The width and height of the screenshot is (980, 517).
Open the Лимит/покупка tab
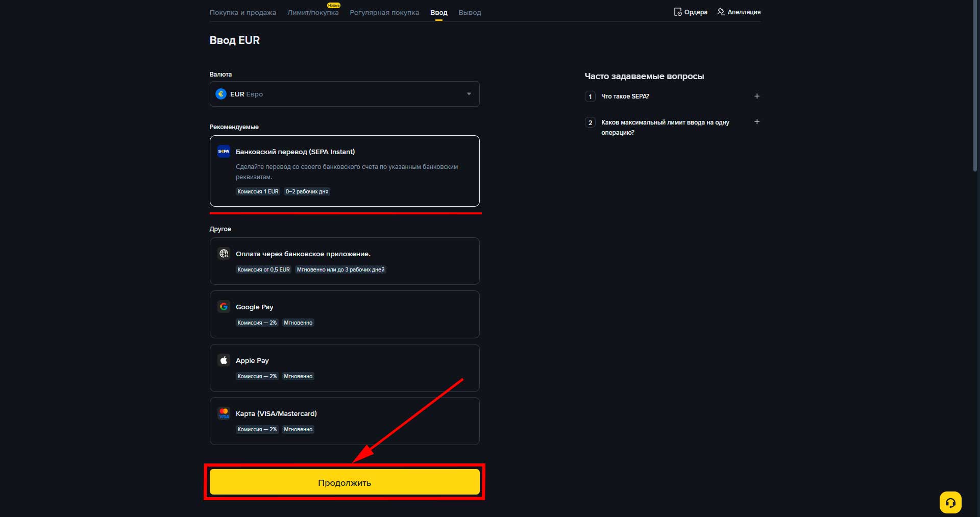[313, 12]
